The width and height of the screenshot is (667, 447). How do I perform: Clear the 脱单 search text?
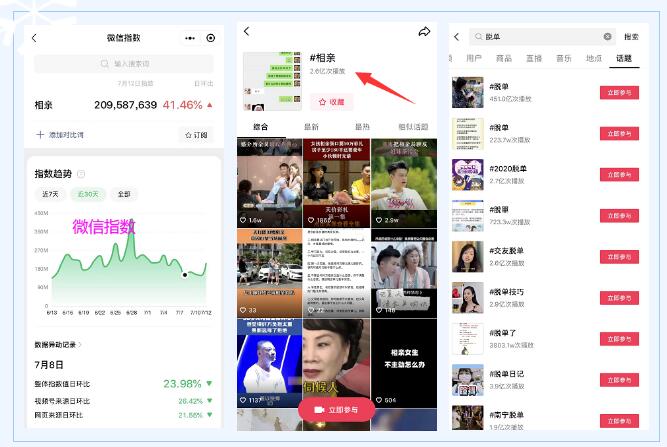[x=607, y=37]
